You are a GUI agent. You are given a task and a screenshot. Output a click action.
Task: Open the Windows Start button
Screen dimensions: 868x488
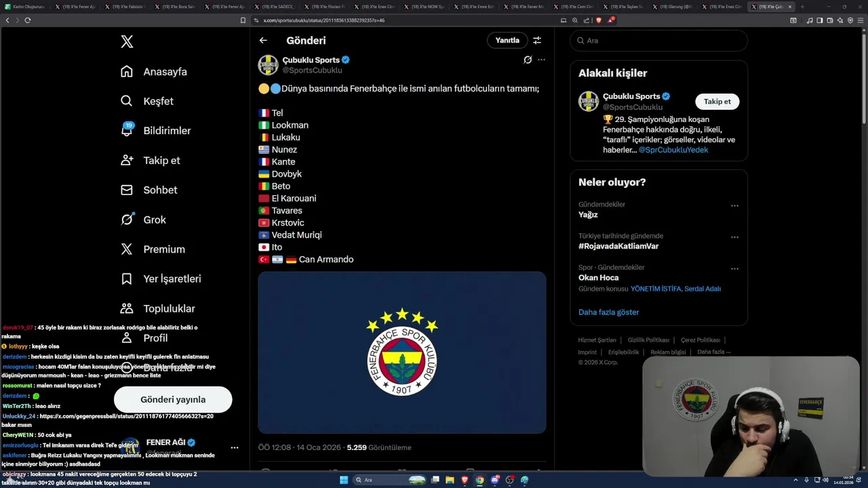point(344,480)
